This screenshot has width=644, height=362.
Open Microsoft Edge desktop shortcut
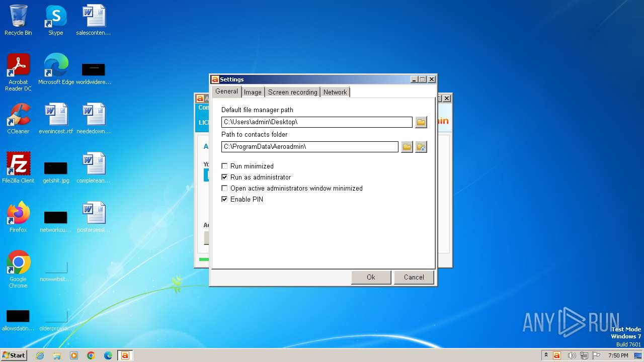tap(56, 69)
